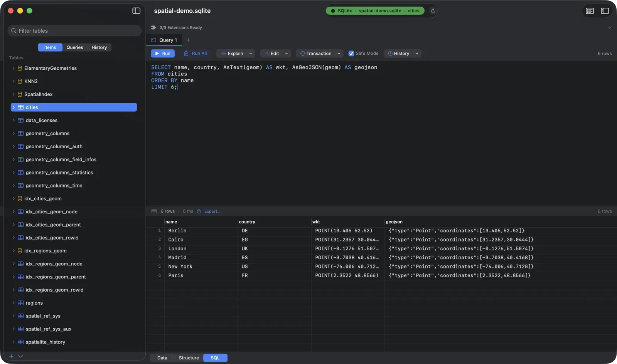Click the spatial_ref_sys table icon
The image size is (617, 364).
(21, 316)
